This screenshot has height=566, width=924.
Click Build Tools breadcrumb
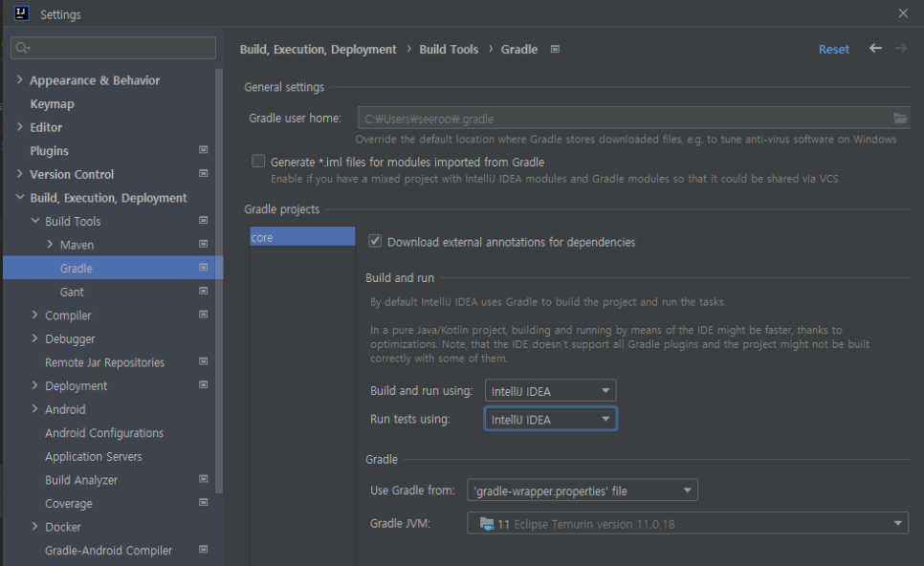[x=449, y=50]
